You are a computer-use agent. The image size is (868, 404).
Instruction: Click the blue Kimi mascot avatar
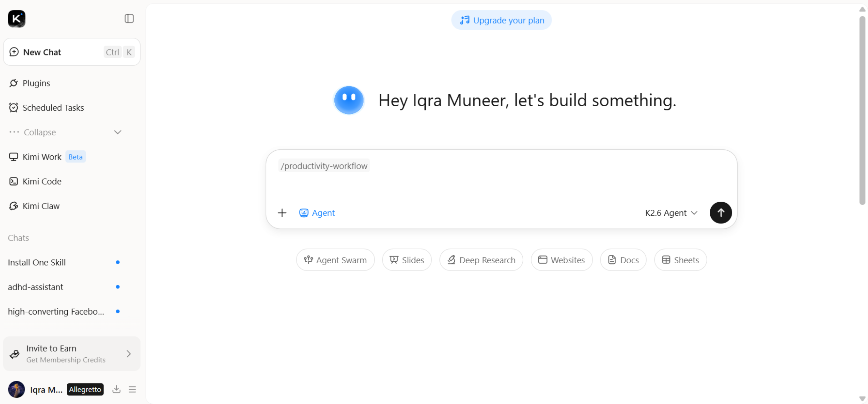[x=348, y=100]
